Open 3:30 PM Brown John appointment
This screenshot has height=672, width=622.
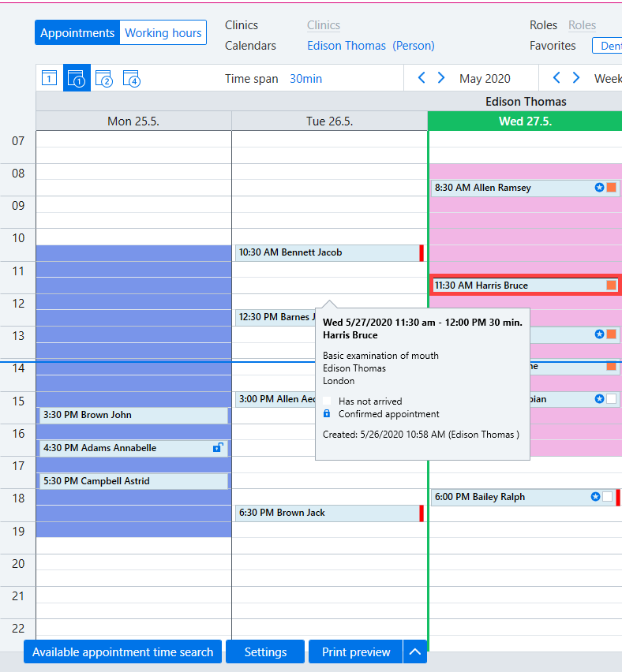pos(133,416)
